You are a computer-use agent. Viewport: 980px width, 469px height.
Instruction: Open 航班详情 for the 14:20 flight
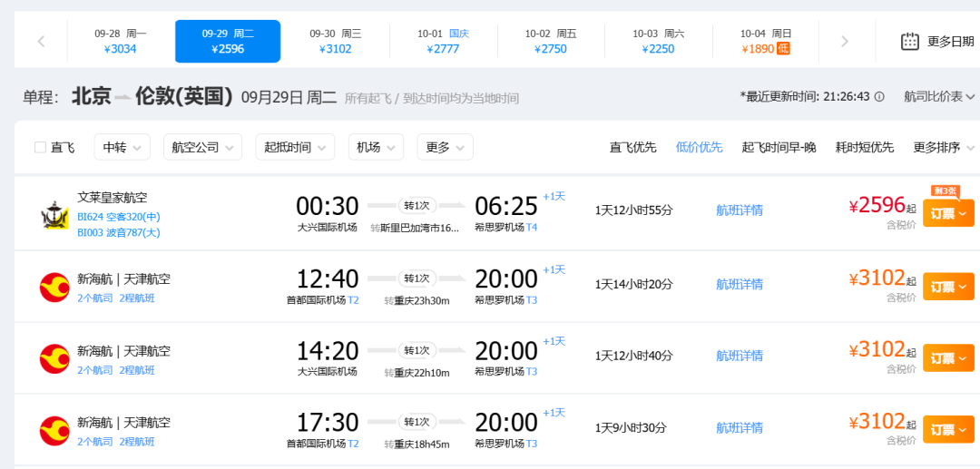point(740,356)
